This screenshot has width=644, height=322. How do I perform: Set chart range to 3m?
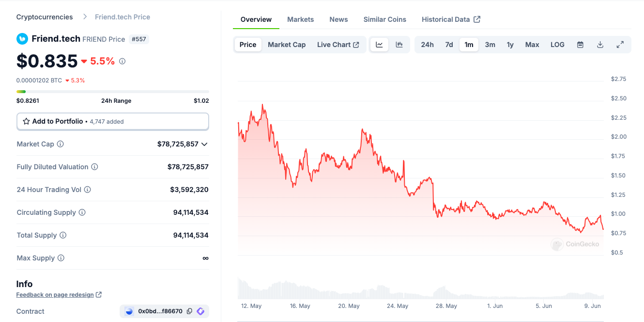490,45
